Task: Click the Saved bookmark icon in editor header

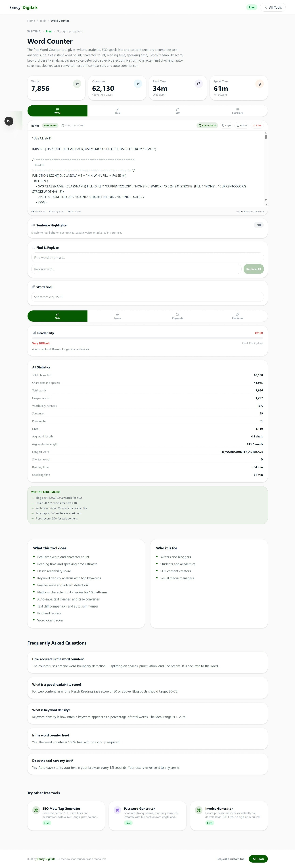Action: (63, 125)
